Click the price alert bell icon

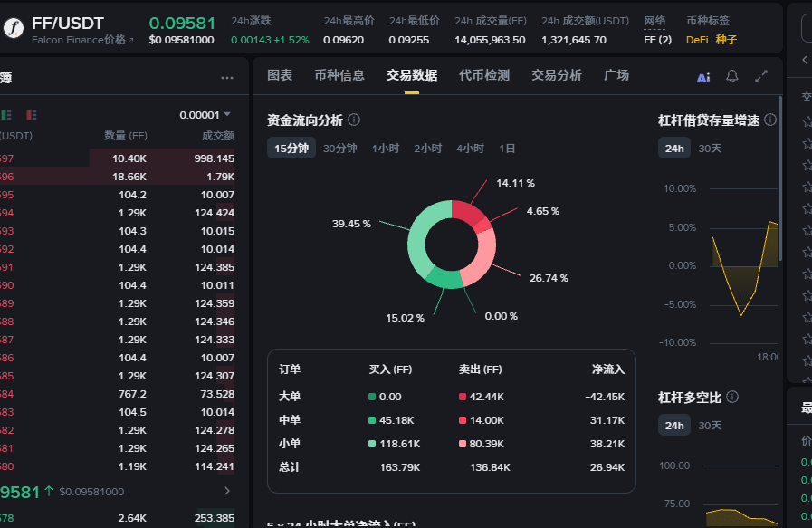[731, 77]
